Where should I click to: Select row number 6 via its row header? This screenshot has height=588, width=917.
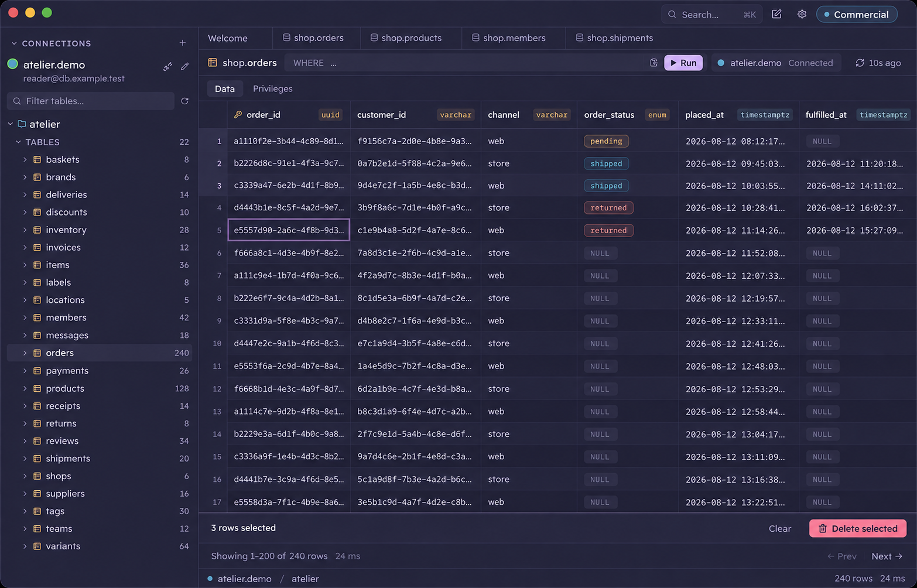point(213,253)
